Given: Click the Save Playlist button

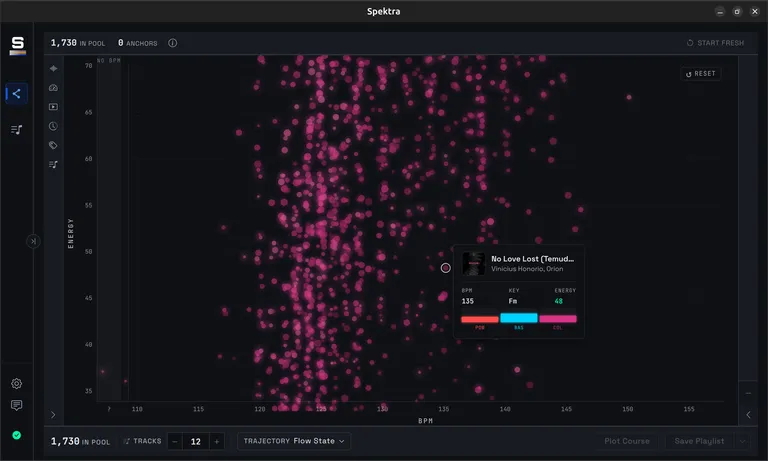Looking at the screenshot, I should pos(699,441).
